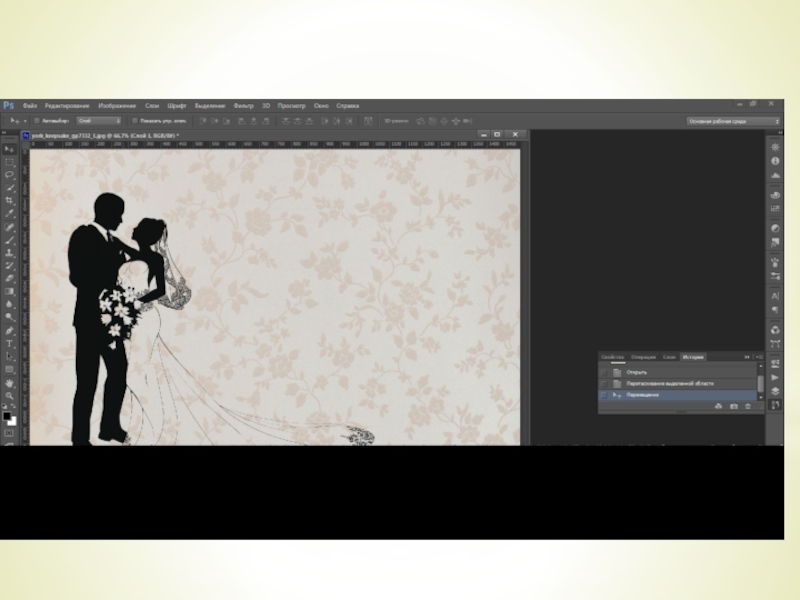Select the Crop tool
This screenshot has width=800, height=600.
pyautogui.click(x=10, y=200)
